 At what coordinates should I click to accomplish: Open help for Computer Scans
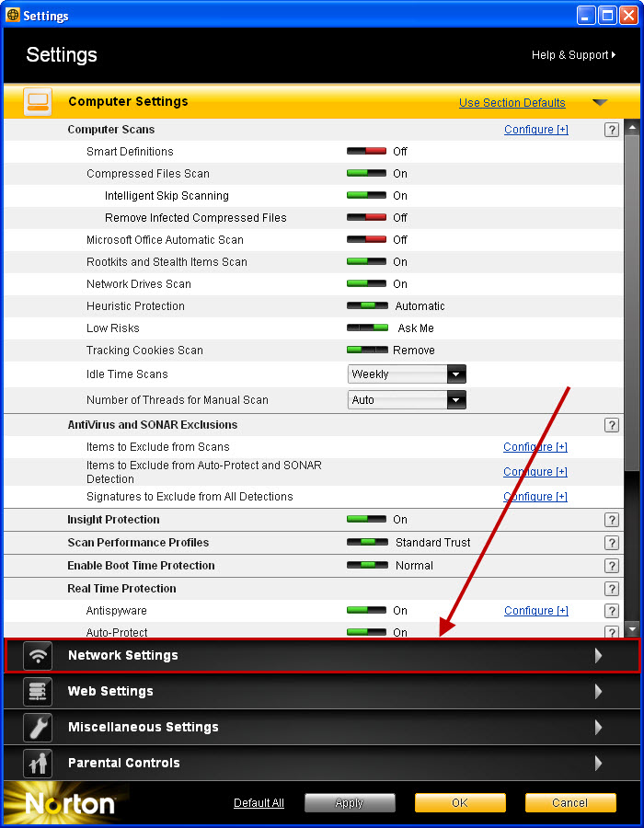point(611,130)
